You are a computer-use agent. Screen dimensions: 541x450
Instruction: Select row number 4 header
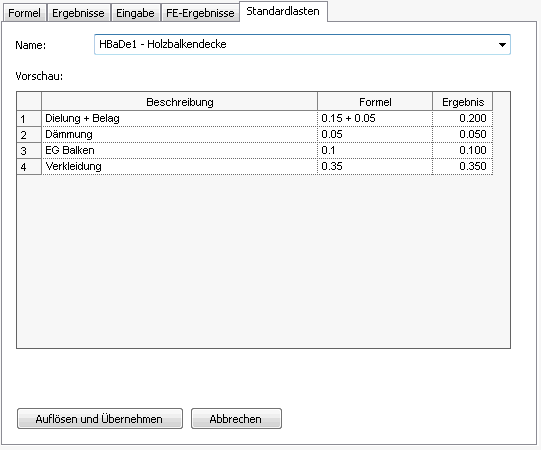[29, 166]
